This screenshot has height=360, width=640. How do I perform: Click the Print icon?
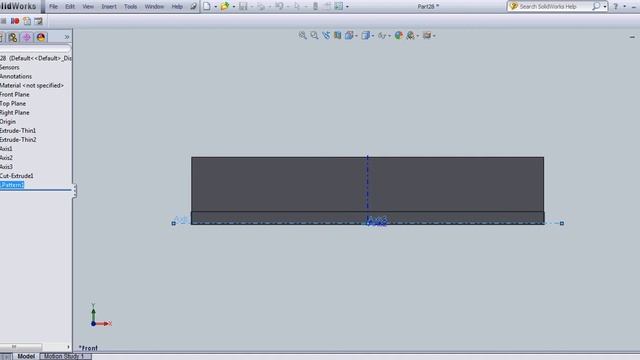[x=261, y=6]
